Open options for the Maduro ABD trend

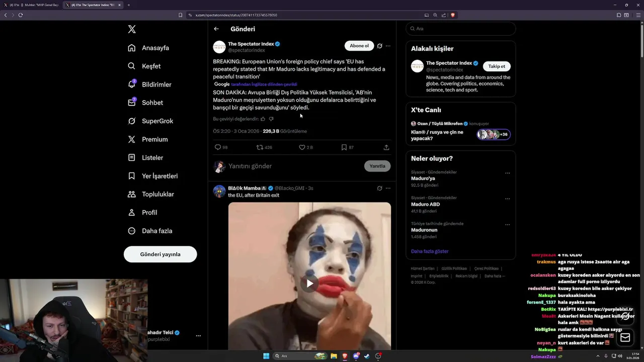coord(507,199)
